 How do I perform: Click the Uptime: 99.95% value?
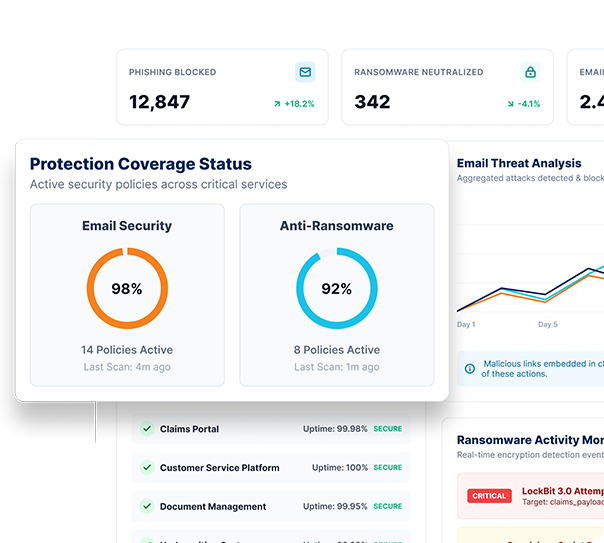(335, 506)
